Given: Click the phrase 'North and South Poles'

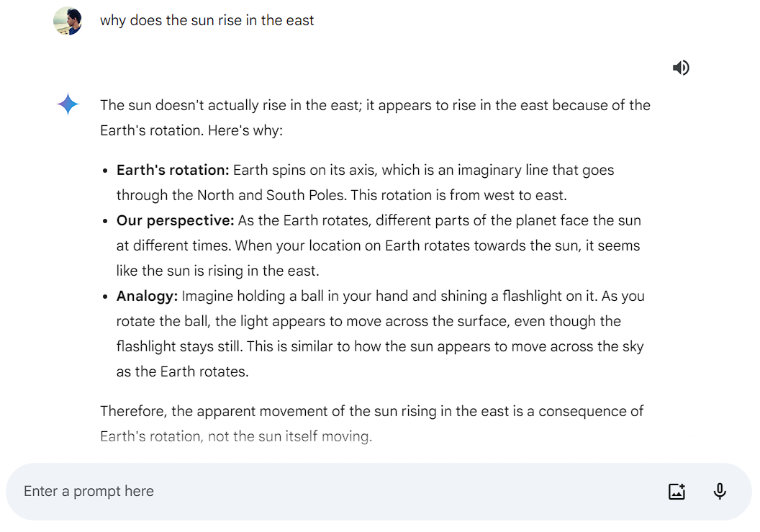Looking at the screenshot, I should click(x=272, y=195).
